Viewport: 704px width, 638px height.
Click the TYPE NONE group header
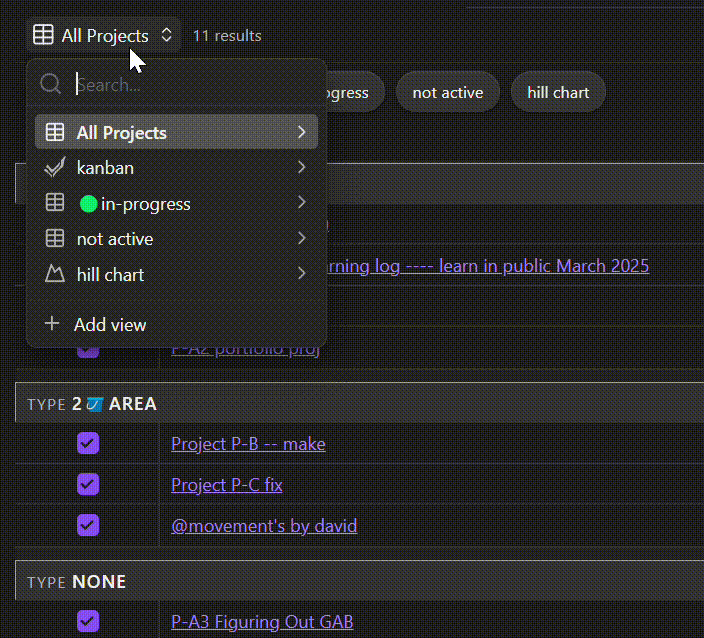pyautogui.click(x=359, y=581)
